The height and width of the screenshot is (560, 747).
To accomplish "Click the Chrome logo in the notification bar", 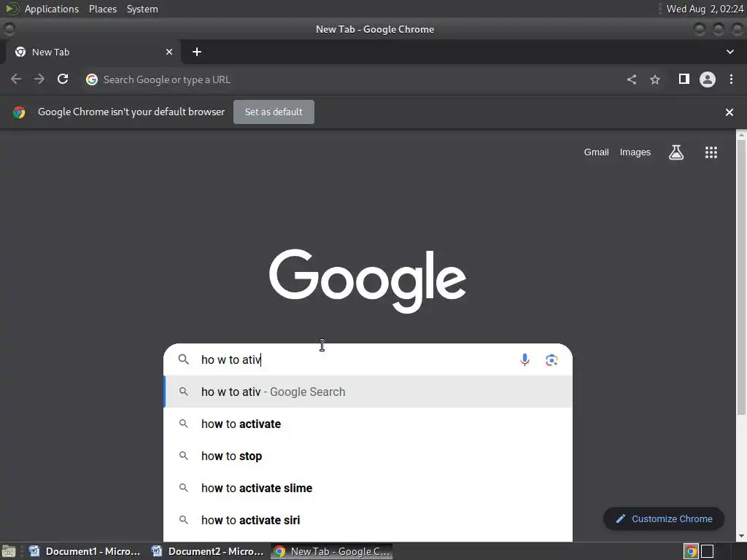I will 19,112.
